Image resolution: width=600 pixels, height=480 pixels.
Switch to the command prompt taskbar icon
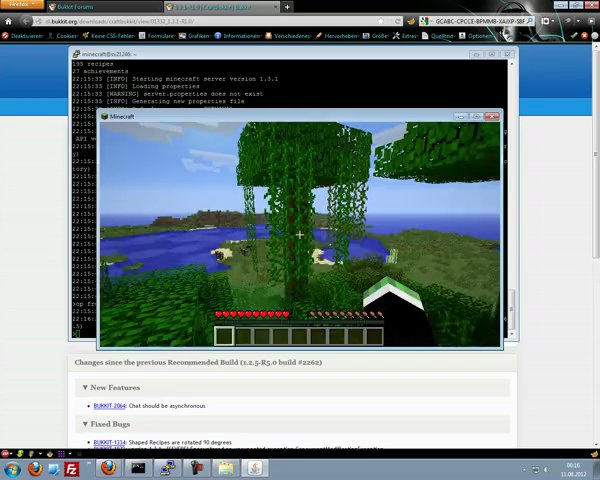click(x=138, y=467)
